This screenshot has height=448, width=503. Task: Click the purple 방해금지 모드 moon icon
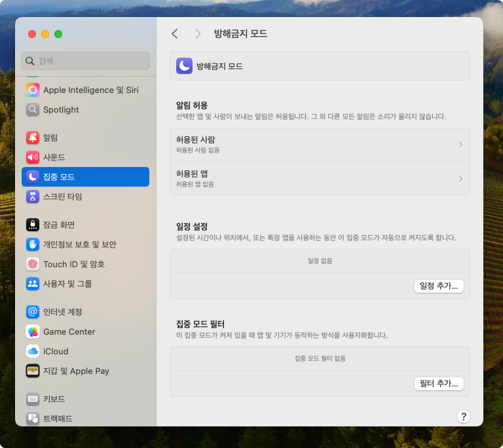click(184, 65)
